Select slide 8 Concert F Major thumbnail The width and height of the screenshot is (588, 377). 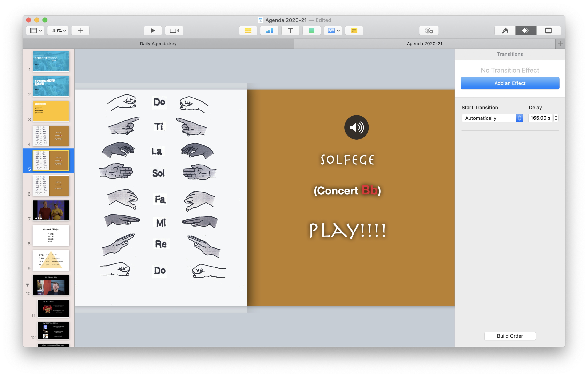(x=51, y=235)
